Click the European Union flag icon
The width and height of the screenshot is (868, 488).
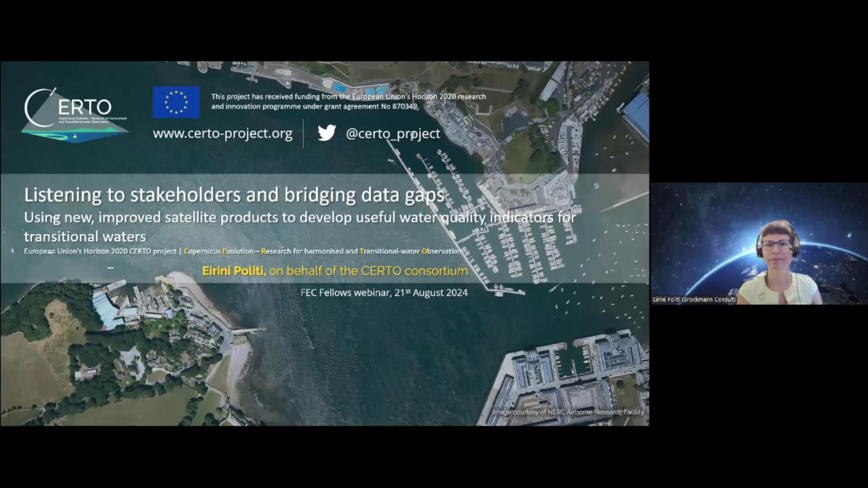click(176, 102)
